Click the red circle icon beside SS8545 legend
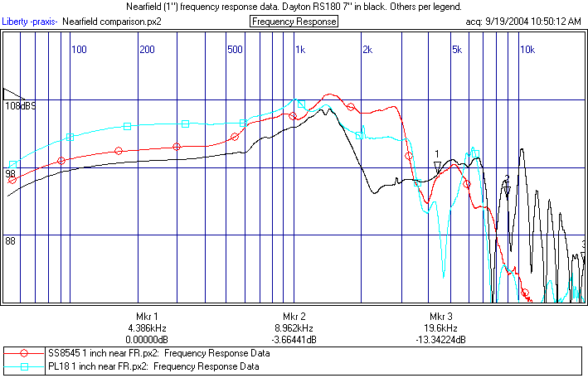The height and width of the screenshot is (378, 588). click(25, 353)
